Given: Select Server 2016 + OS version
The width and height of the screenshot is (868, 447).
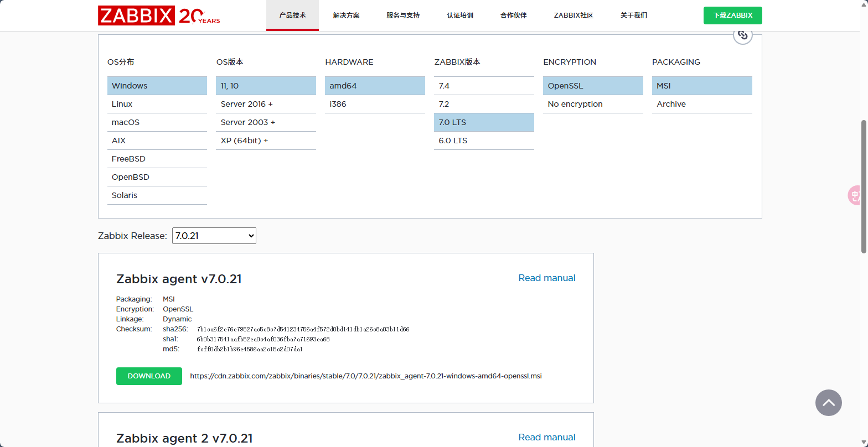Looking at the screenshot, I should click(265, 104).
